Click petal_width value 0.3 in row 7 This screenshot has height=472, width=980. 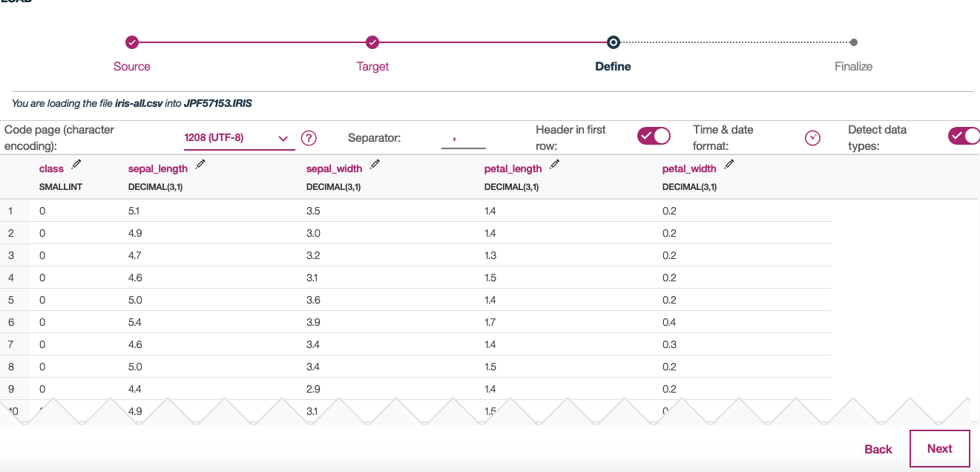click(669, 344)
